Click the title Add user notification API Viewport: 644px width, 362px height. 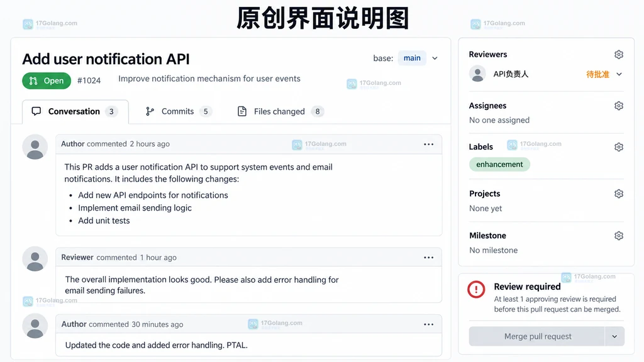[106, 59]
